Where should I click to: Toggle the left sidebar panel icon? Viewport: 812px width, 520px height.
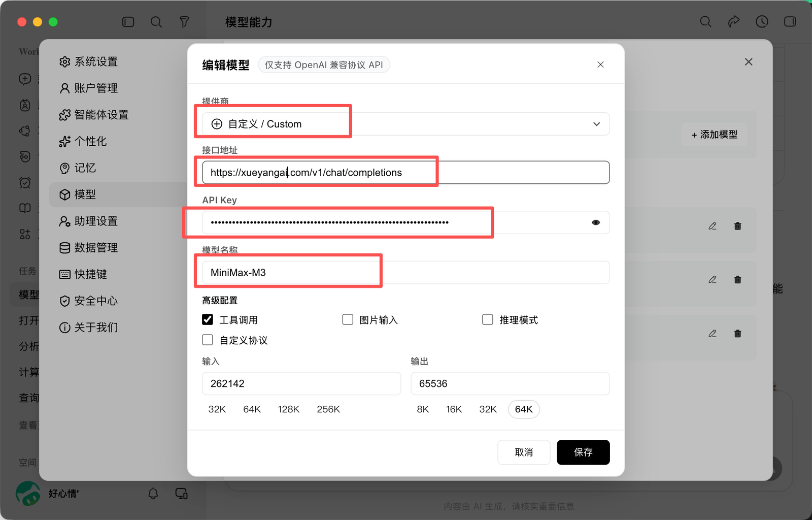coord(128,22)
